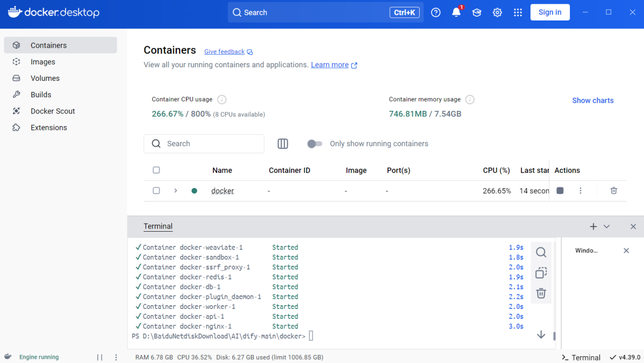Click the Docker Desktop whale logo
The image size is (644, 363).
[54, 12]
